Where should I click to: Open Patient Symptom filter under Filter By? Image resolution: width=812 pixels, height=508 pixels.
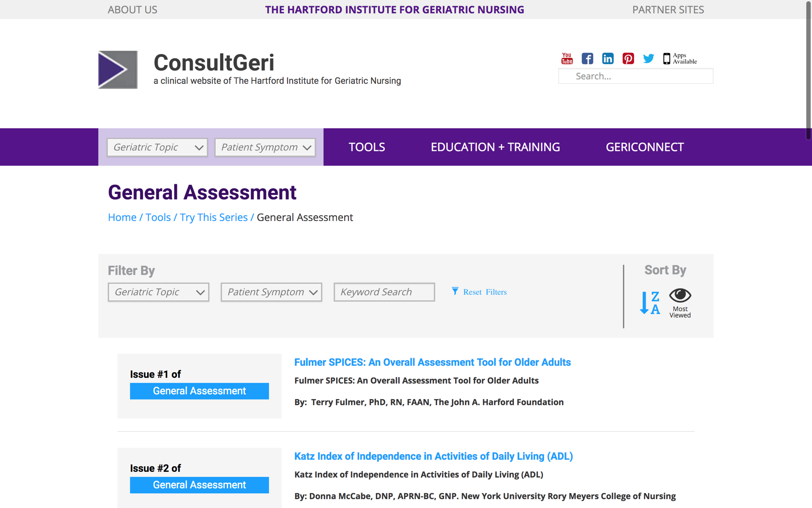[271, 292]
